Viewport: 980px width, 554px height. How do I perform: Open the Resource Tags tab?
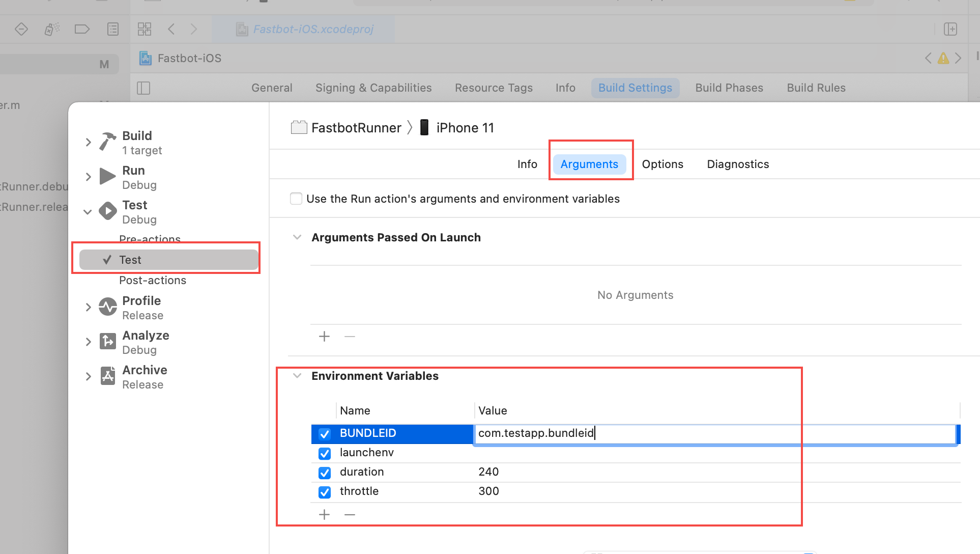(494, 88)
